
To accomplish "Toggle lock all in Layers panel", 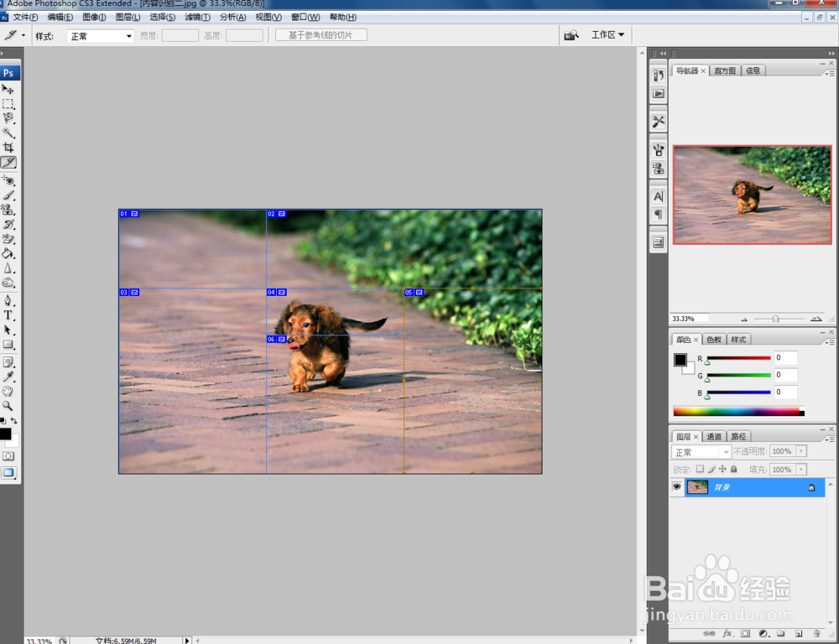I will click(733, 469).
